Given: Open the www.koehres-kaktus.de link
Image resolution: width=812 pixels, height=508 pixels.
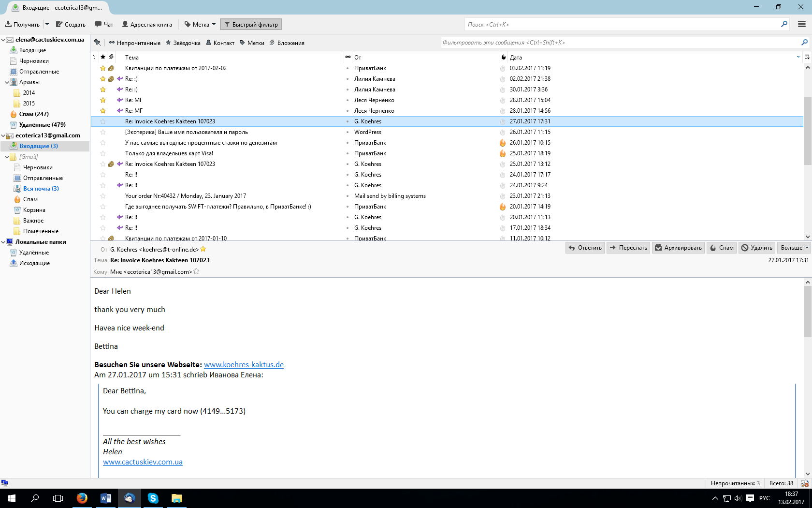Looking at the screenshot, I should point(244,365).
